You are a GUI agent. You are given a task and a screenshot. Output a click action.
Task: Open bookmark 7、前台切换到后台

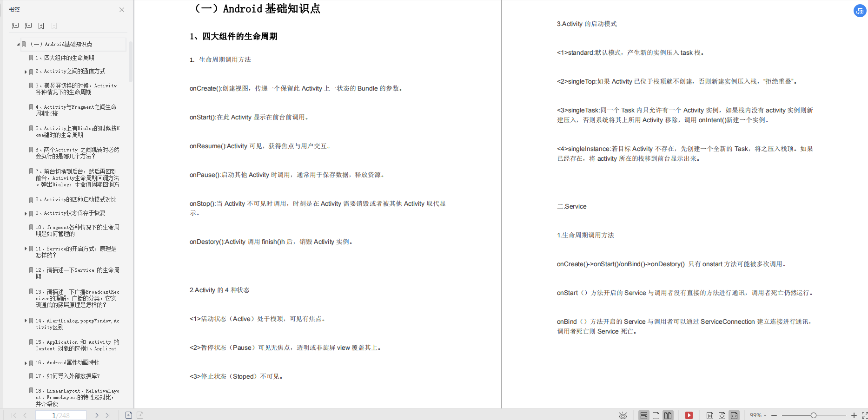click(x=77, y=178)
